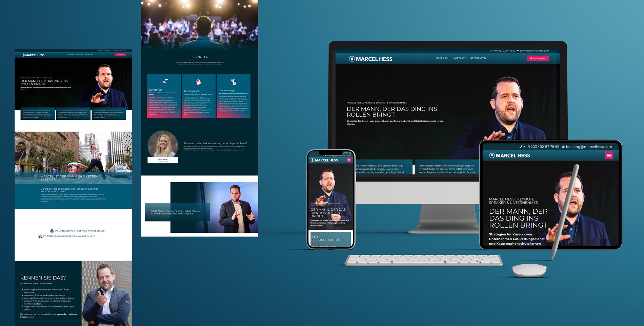The height and width of the screenshot is (326, 644).
Task: Click the booking@marcelhess.com link on the monitor
Action: pyautogui.click(x=534, y=51)
